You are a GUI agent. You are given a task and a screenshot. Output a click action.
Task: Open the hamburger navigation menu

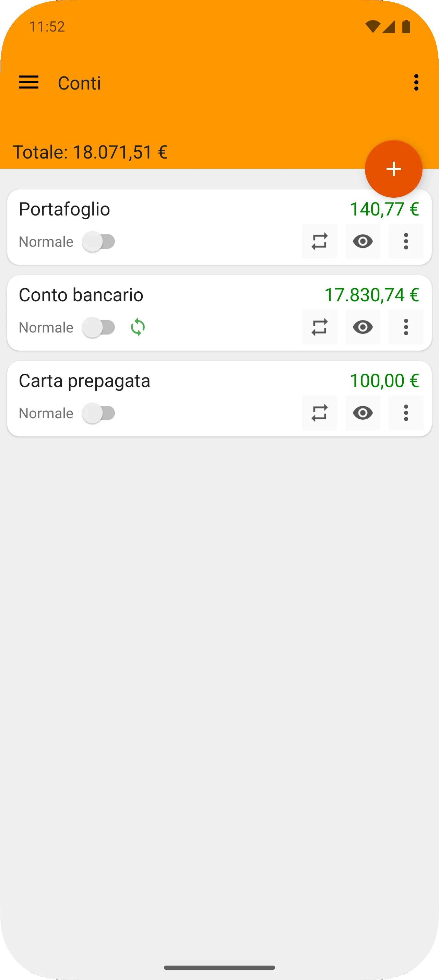pos(29,83)
